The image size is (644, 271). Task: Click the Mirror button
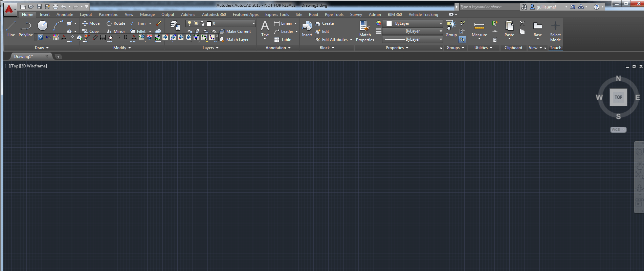[116, 32]
